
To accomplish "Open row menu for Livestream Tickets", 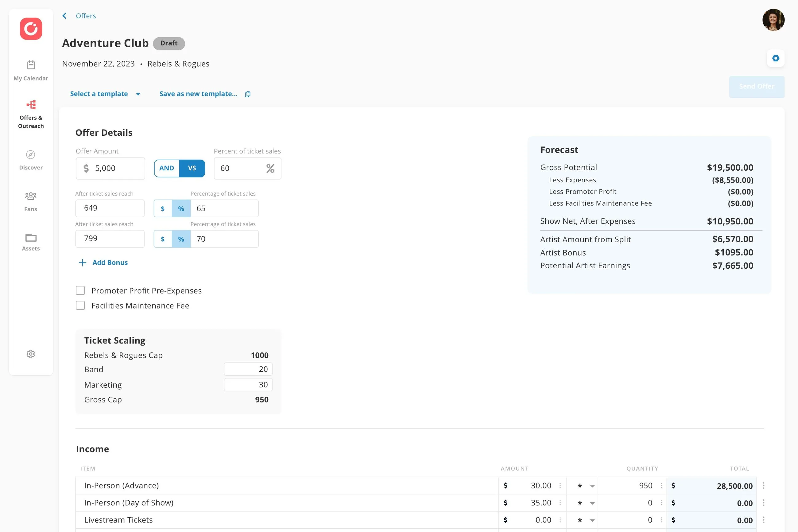I will 763,520.
